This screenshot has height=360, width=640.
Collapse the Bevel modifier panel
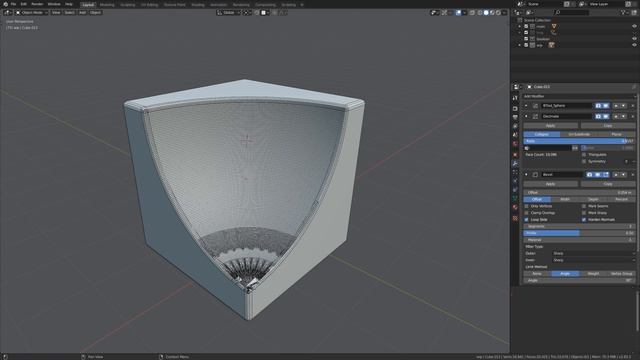526,175
